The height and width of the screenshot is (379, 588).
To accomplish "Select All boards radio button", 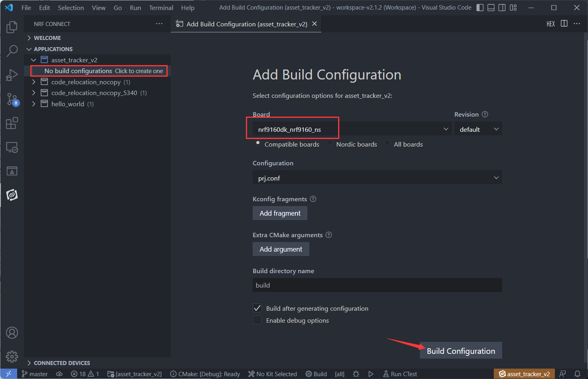I will coord(387,143).
